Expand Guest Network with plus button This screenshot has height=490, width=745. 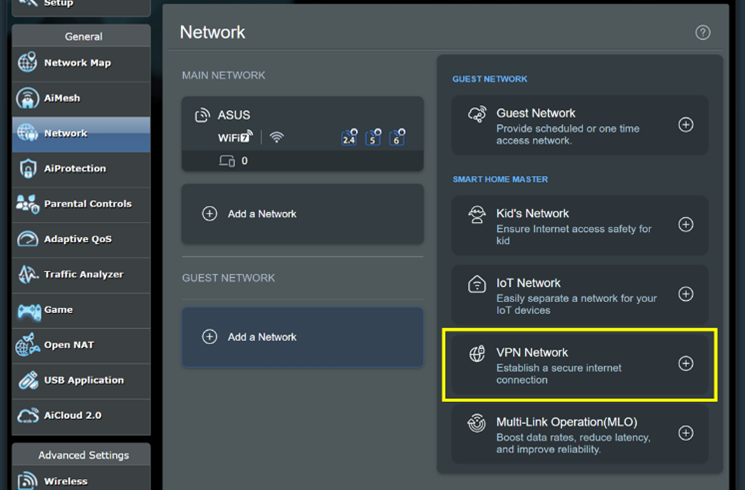pyautogui.click(x=686, y=125)
